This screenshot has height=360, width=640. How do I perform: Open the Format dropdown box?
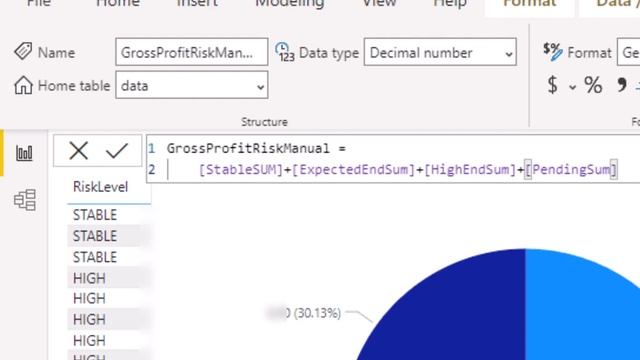[x=629, y=52]
